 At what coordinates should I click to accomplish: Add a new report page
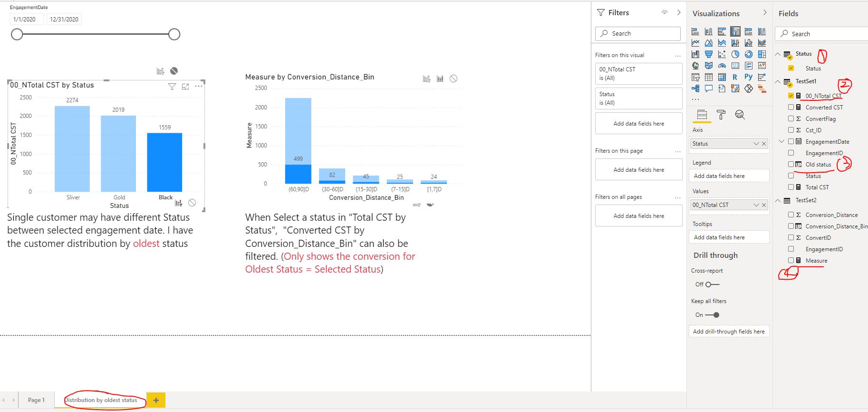click(x=156, y=401)
